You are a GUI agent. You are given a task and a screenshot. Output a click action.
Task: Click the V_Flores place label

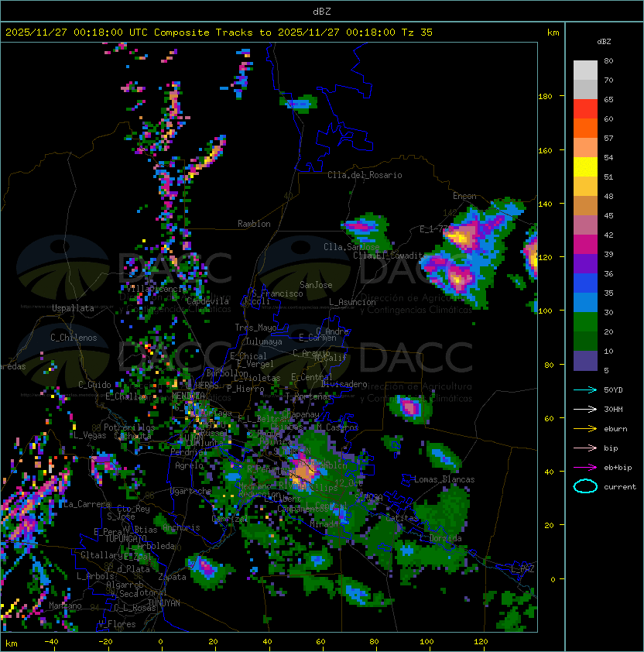point(117,624)
